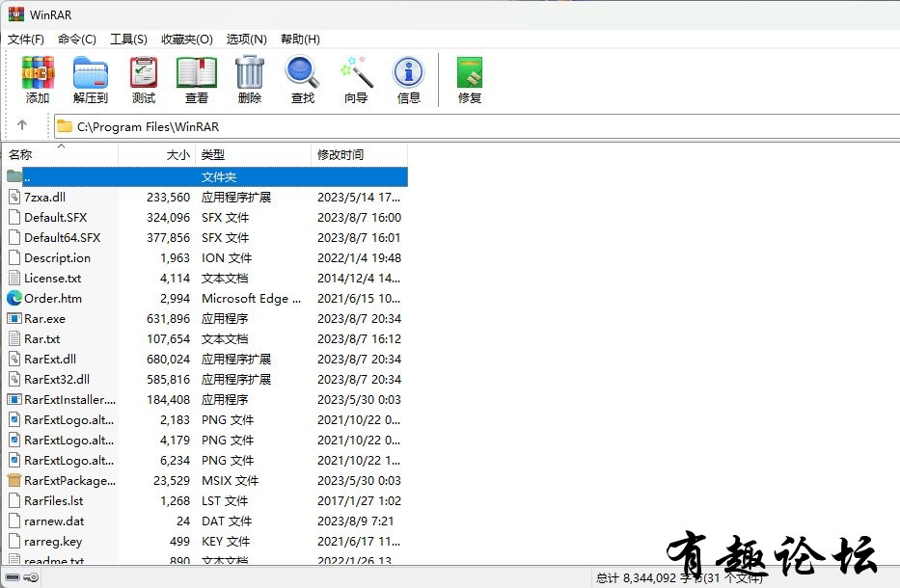
Task: Click the address path C:\Program Files\WinRAR
Action: point(149,127)
